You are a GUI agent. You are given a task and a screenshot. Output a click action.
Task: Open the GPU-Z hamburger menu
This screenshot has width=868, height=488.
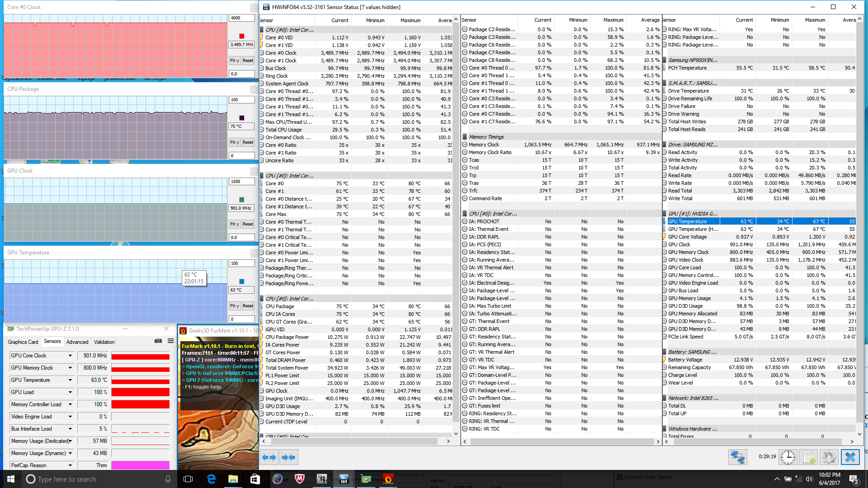coord(170,341)
